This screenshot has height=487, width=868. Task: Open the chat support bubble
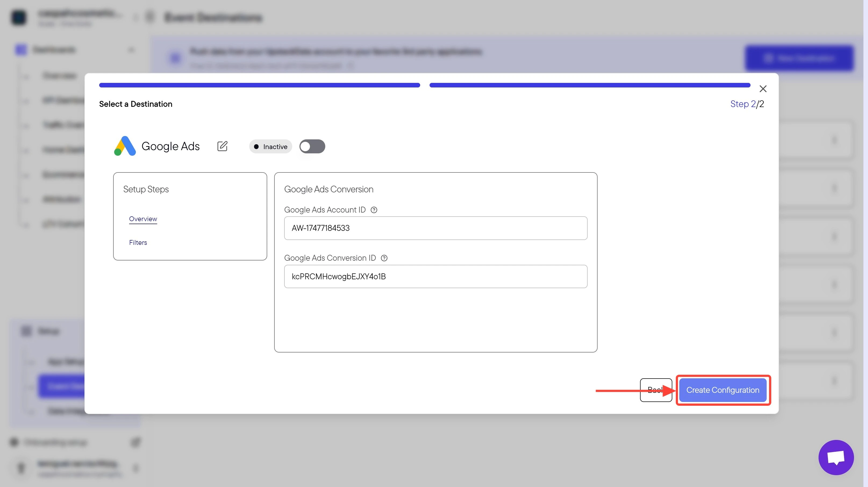point(836,457)
